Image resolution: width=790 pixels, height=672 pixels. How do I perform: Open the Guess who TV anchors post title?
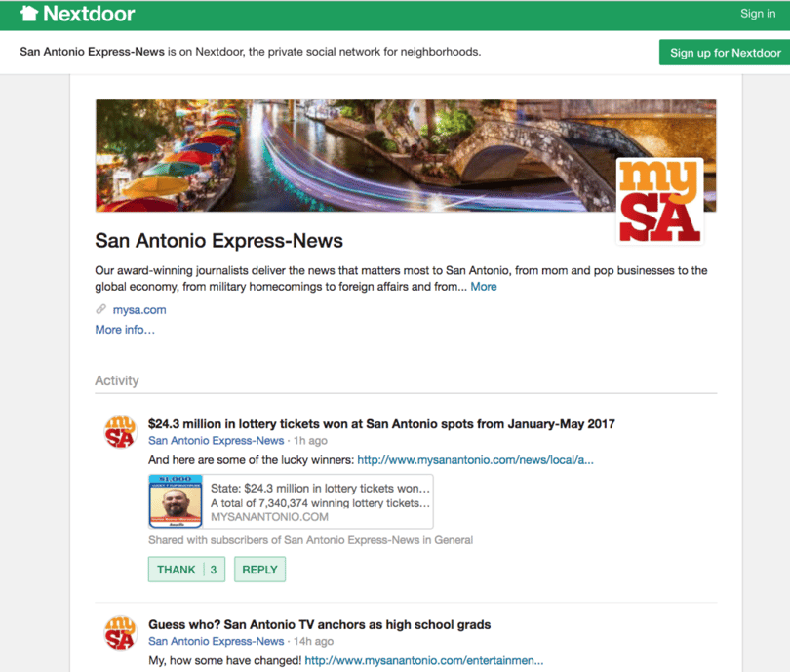tap(320, 624)
